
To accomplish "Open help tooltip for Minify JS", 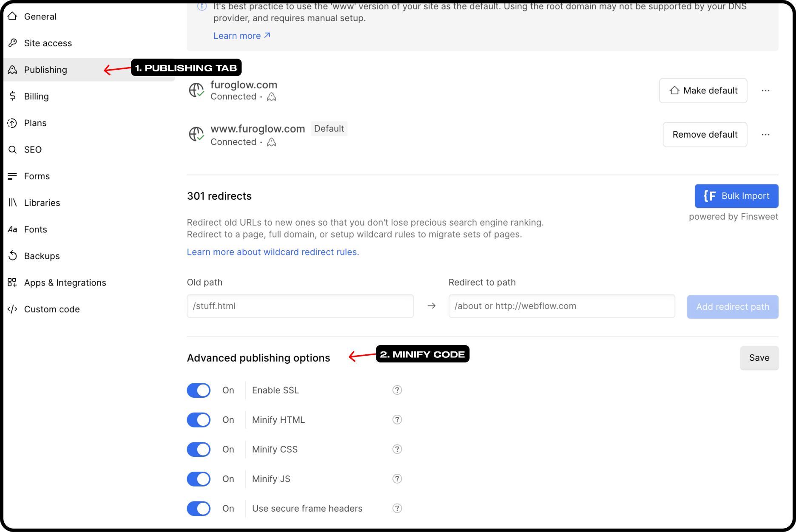I will 397,479.
